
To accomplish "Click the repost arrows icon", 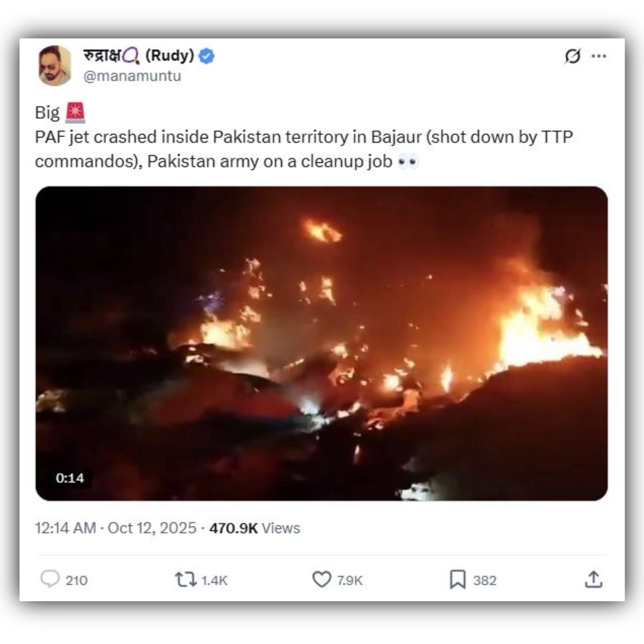I will click(x=185, y=580).
